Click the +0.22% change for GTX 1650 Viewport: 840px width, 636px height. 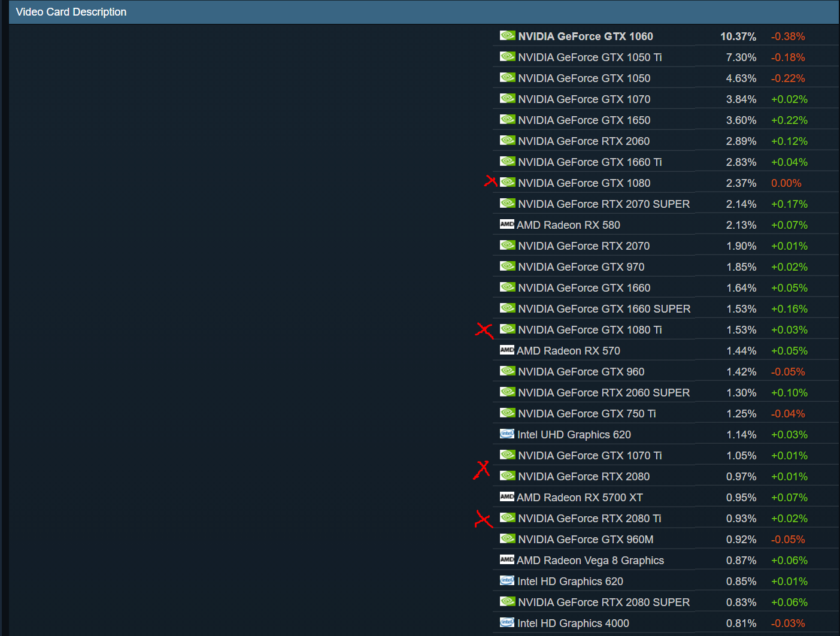[x=789, y=120]
